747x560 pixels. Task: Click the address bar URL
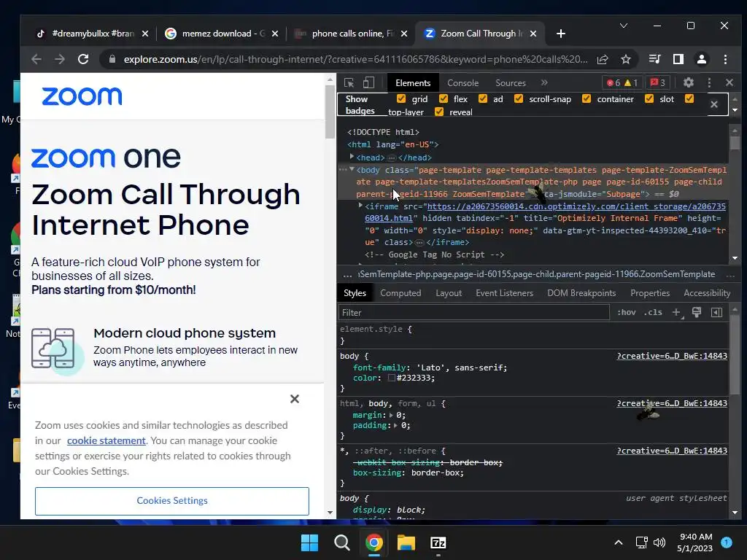click(x=355, y=59)
